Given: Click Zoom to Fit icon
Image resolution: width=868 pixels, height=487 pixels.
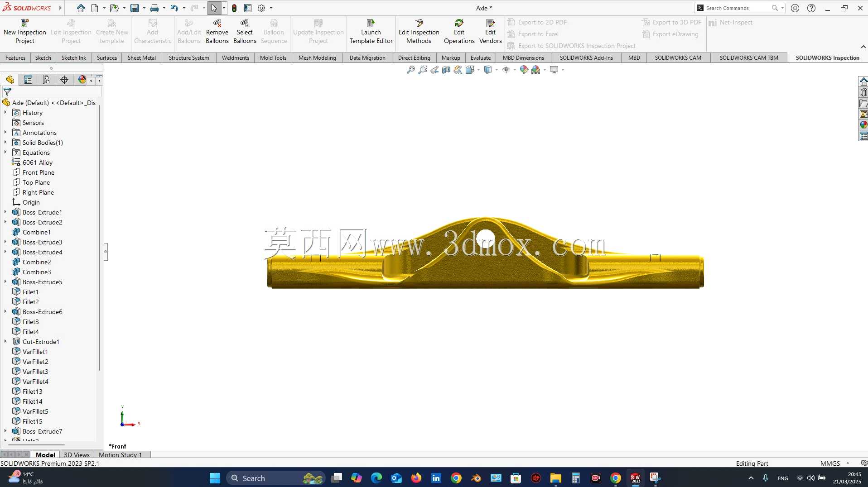Looking at the screenshot, I should pos(411,70).
